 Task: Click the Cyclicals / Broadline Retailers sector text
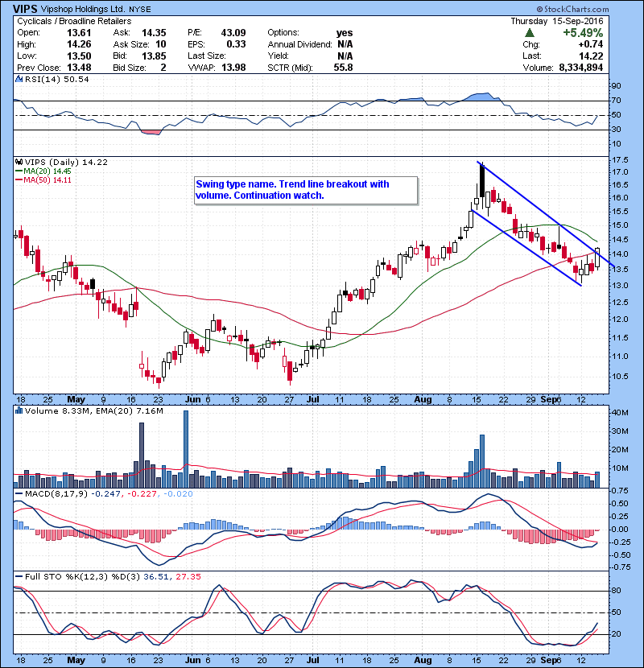coord(74,21)
